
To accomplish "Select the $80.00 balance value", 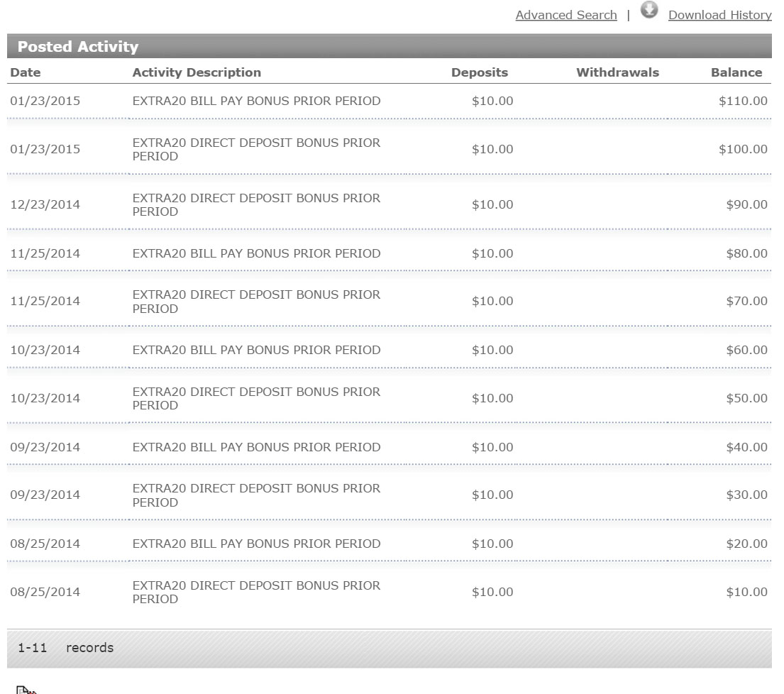I will pyautogui.click(x=747, y=253).
